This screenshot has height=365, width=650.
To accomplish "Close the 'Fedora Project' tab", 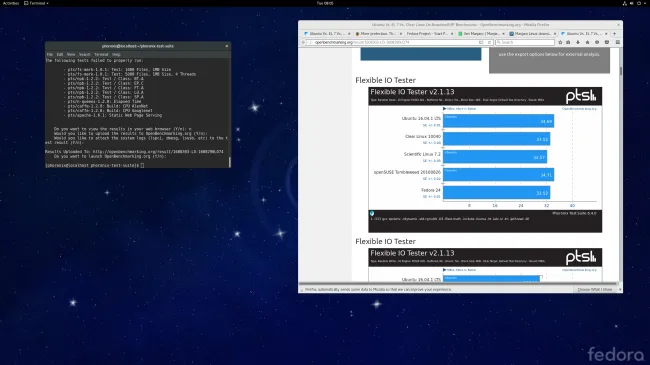I will (452, 34).
